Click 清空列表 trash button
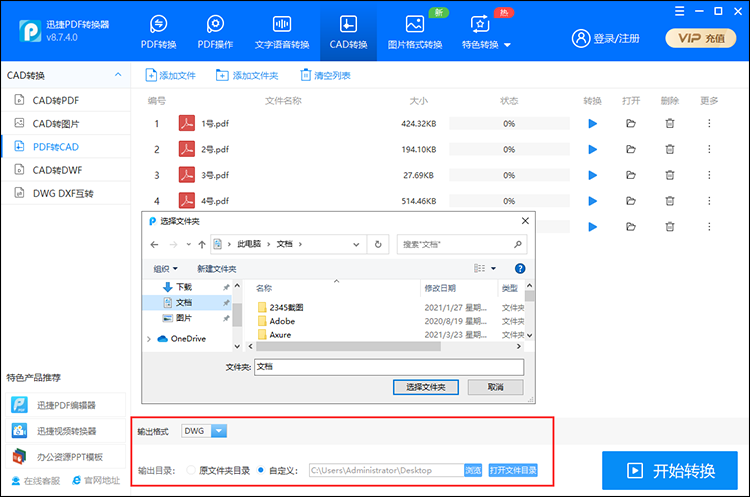This screenshot has height=497, width=750. click(325, 75)
